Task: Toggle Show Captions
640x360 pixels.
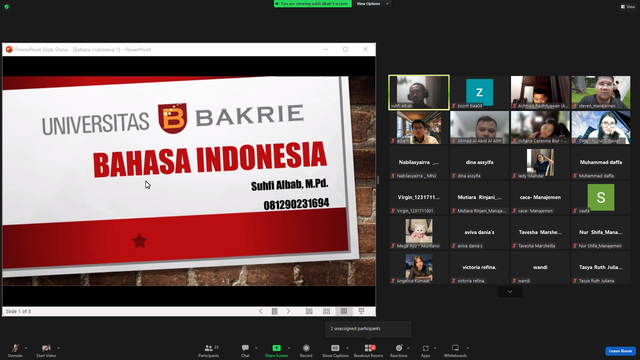Action: (x=335, y=350)
